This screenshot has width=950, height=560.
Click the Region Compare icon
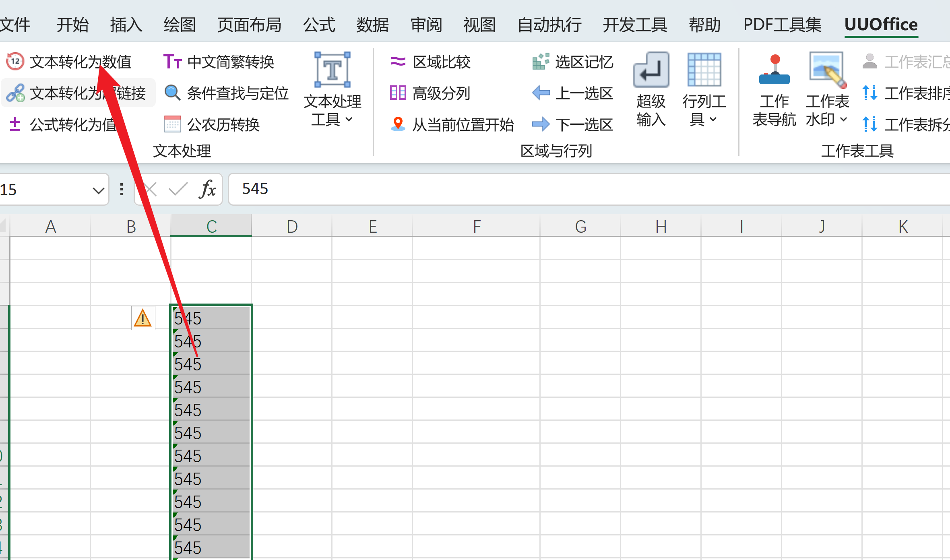(x=398, y=62)
